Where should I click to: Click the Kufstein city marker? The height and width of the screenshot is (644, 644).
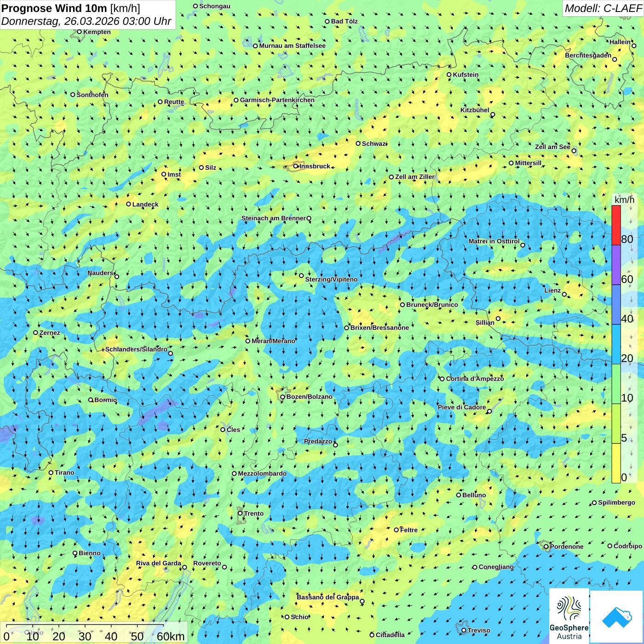point(449,75)
